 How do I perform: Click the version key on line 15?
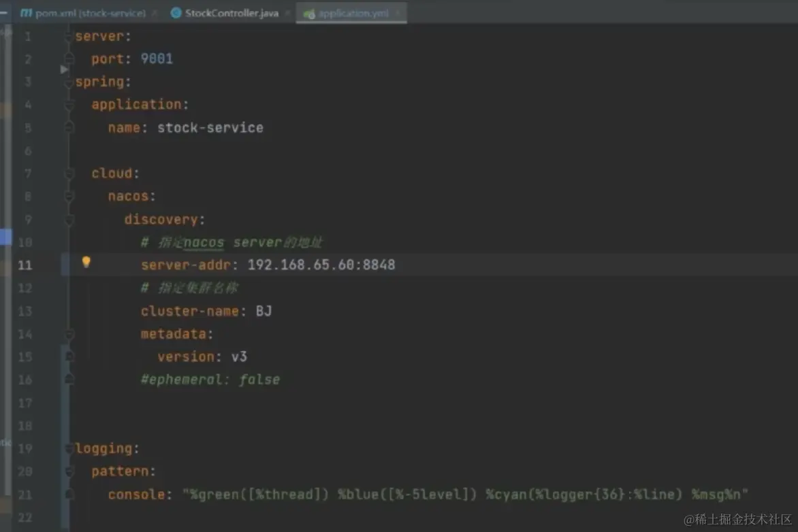point(186,356)
